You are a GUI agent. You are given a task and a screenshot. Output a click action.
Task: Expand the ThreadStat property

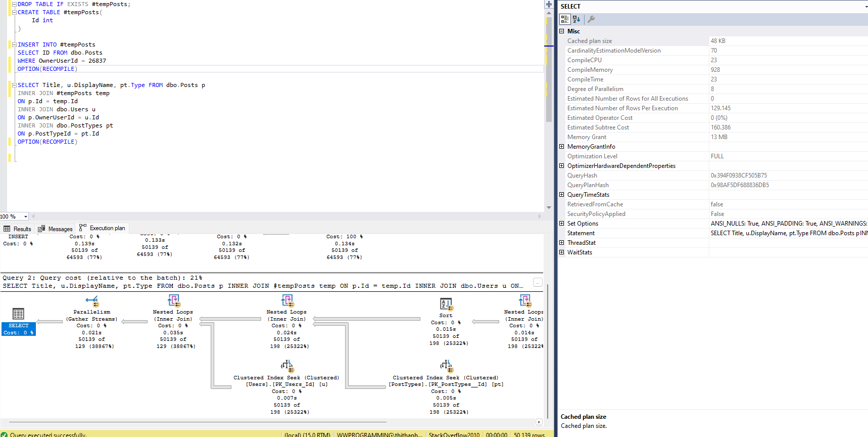point(561,243)
